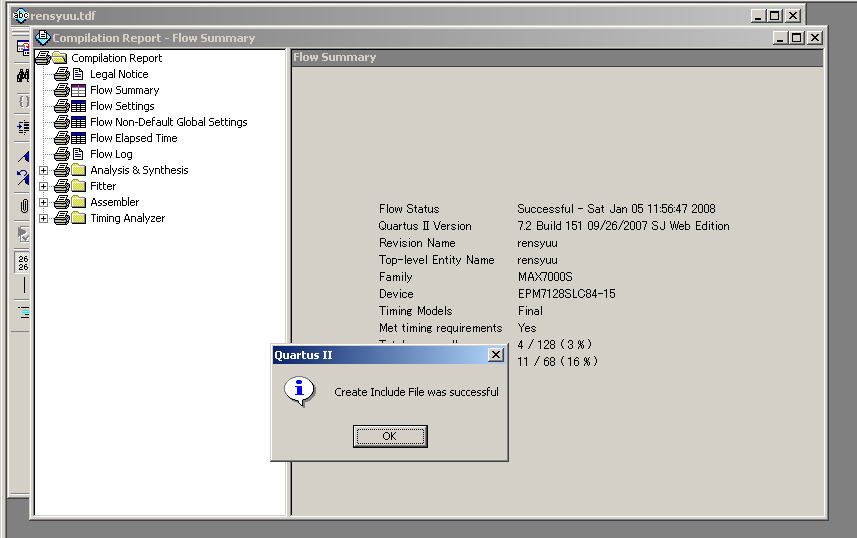The width and height of the screenshot is (857, 538).
Task: Click printer icon beside Flow Summary
Action: pyautogui.click(x=62, y=90)
